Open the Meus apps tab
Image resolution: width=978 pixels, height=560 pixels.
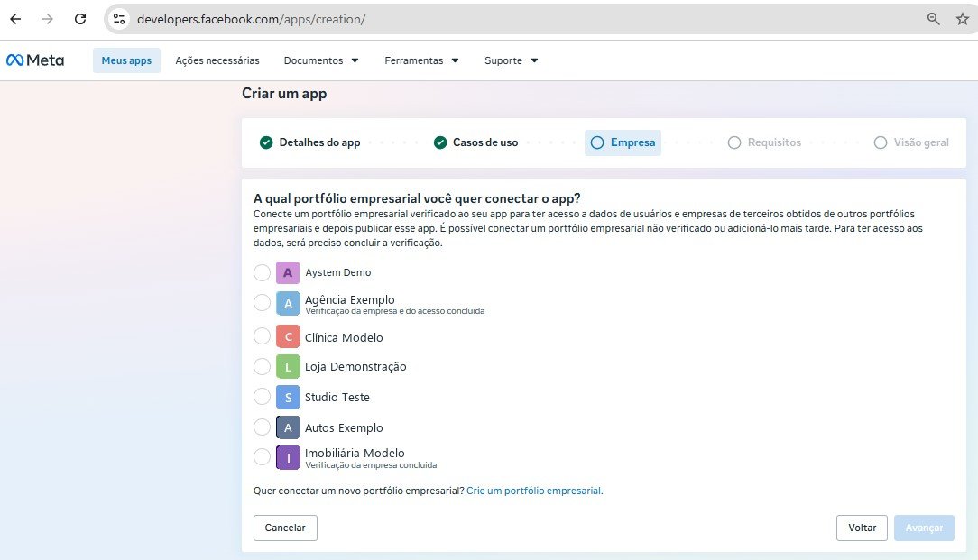click(x=126, y=60)
